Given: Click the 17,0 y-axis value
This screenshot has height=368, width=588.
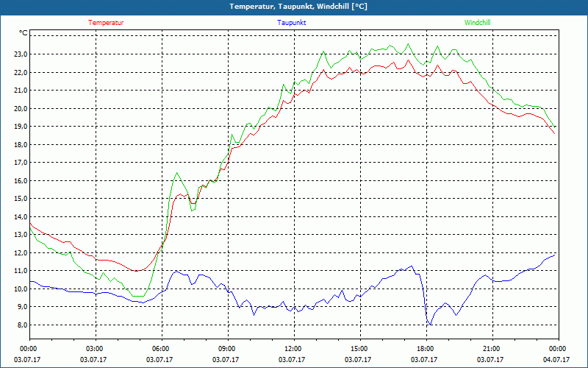Looking at the screenshot, I should coord(21,163).
